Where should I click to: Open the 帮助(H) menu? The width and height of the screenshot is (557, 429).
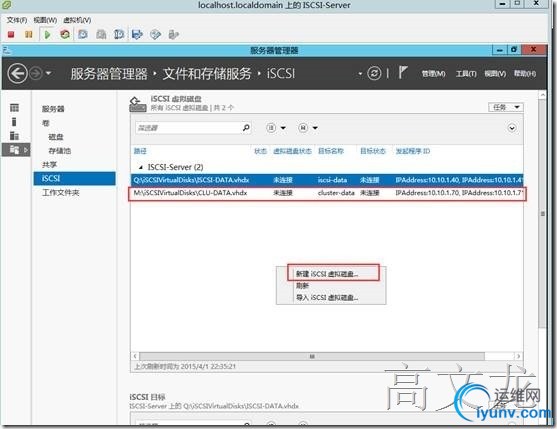click(525, 74)
